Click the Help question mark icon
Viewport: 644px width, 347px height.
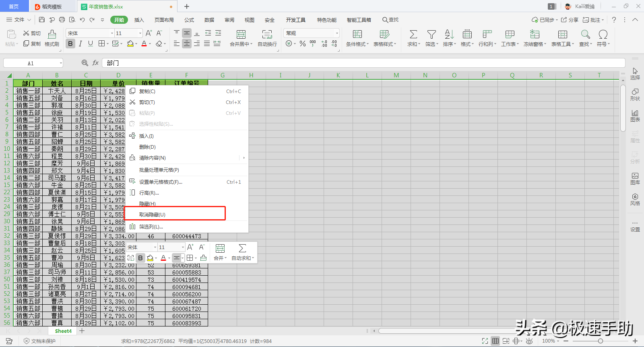tap(614, 20)
